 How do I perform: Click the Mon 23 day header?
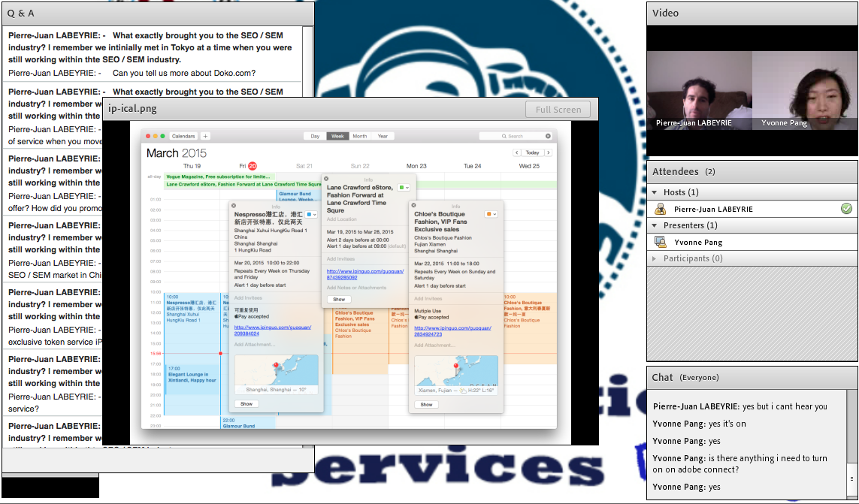tap(416, 165)
